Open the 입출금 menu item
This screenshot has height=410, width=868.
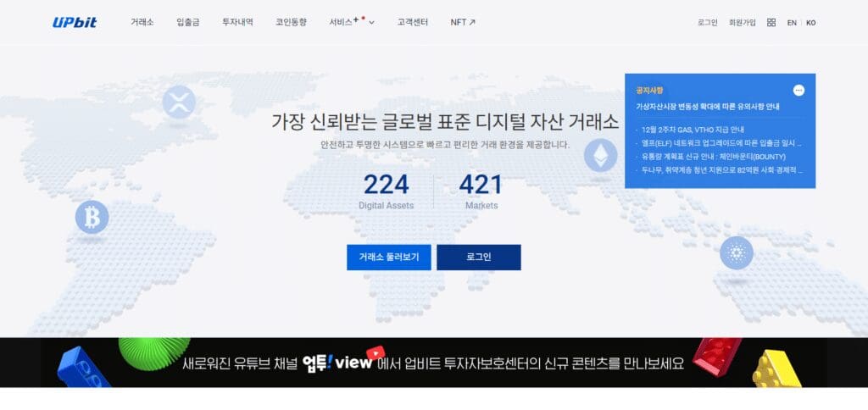tap(188, 23)
